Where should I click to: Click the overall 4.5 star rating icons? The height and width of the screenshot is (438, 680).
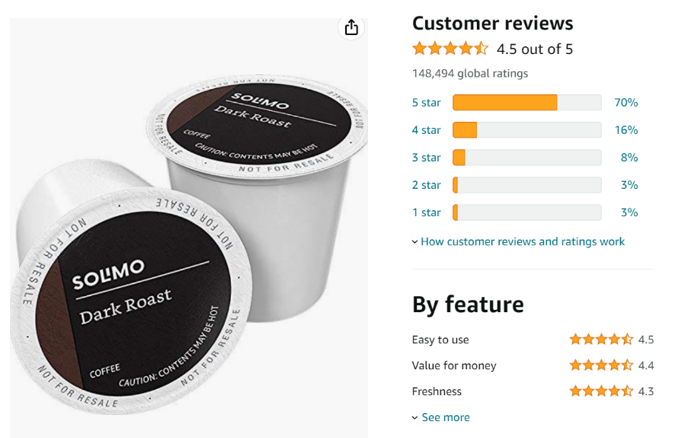click(450, 49)
